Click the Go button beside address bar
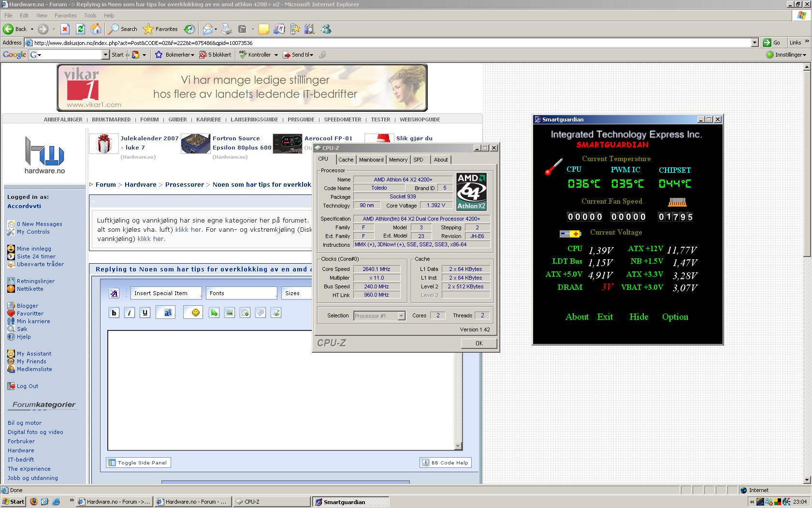The height and width of the screenshot is (508, 812). pyautogui.click(x=772, y=43)
